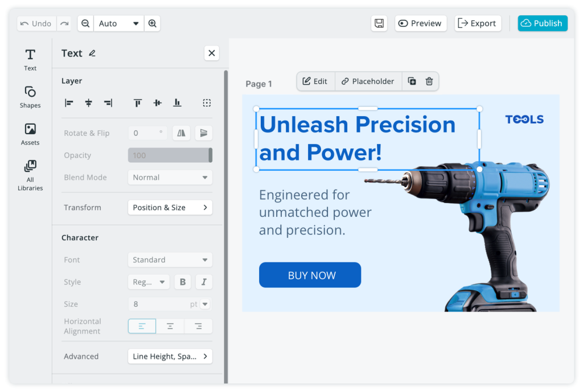This screenshot has width=583, height=392.
Task: Duplicate the selected text element
Action: [412, 81]
